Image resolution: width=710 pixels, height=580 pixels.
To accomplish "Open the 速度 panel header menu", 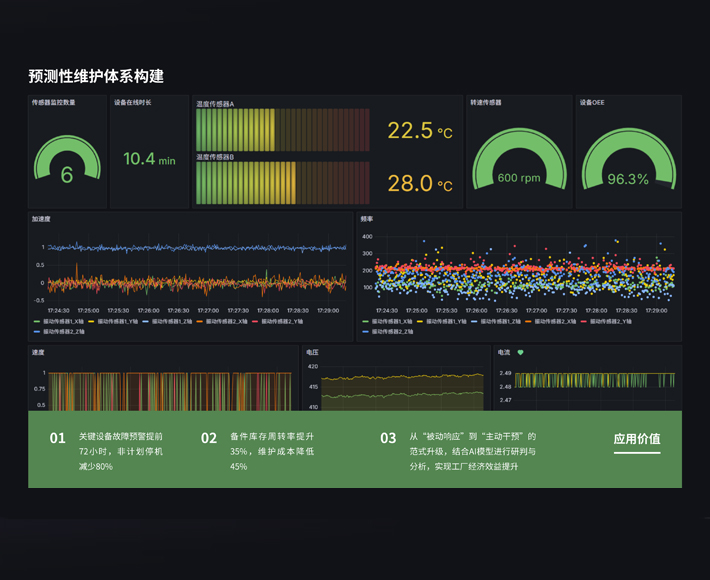I will [38, 352].
